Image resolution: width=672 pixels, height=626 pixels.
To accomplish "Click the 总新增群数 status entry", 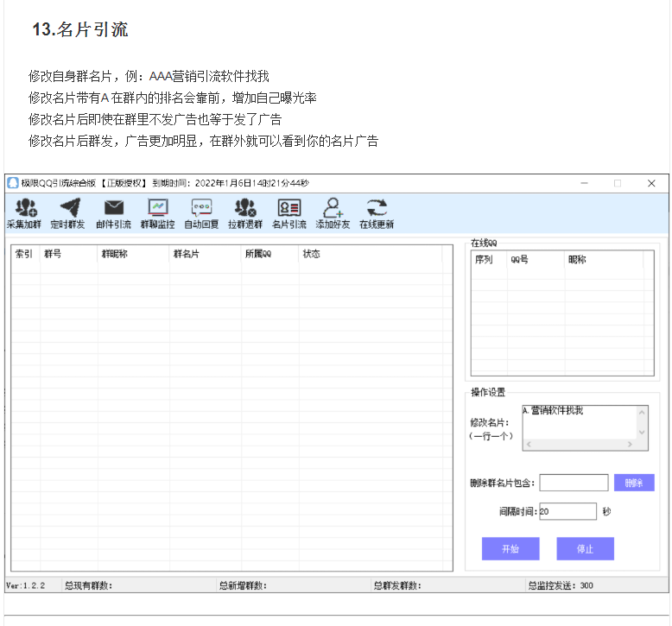I will (243, 585).
